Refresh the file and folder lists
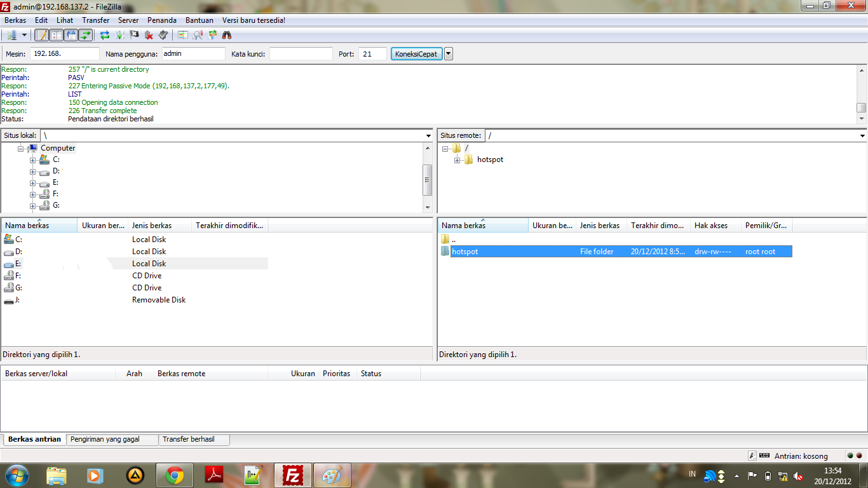The height and width of the screenshot is (488, 868). click(x=105, y=35)
